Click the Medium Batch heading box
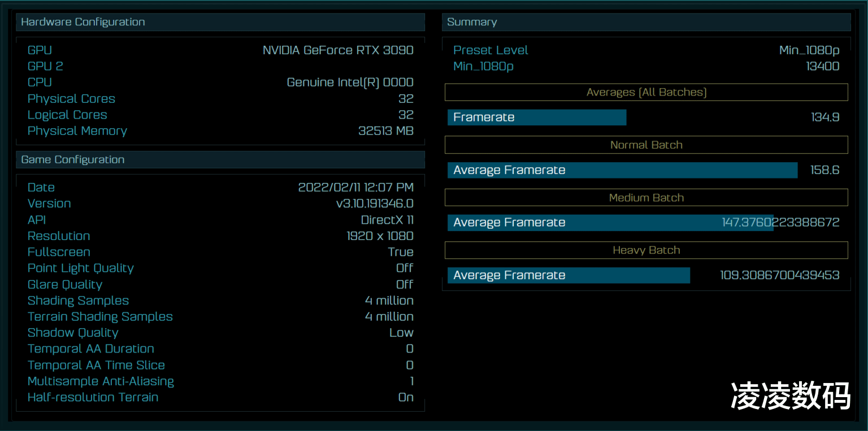This screenshot has height=431, width=868. pyautogui.click(x=646, y=198)
